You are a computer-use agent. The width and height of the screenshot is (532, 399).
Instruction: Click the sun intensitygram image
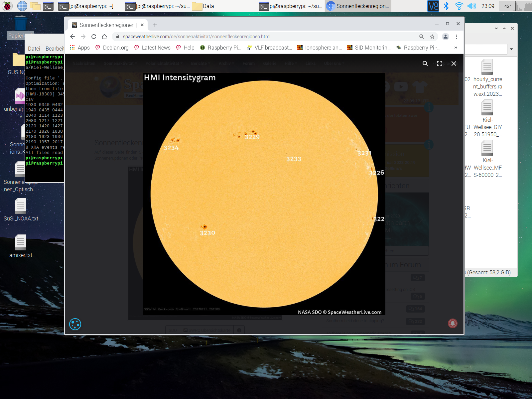264,194
